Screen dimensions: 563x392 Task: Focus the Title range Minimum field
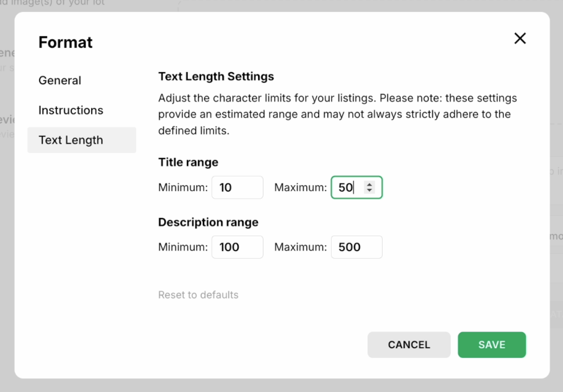(x=237, y=187)
